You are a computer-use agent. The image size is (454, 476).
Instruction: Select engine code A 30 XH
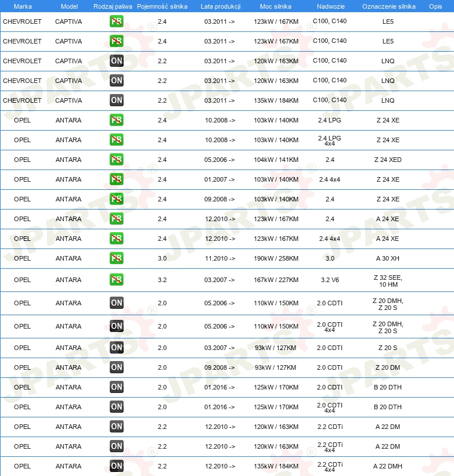[x=388, y=258]
